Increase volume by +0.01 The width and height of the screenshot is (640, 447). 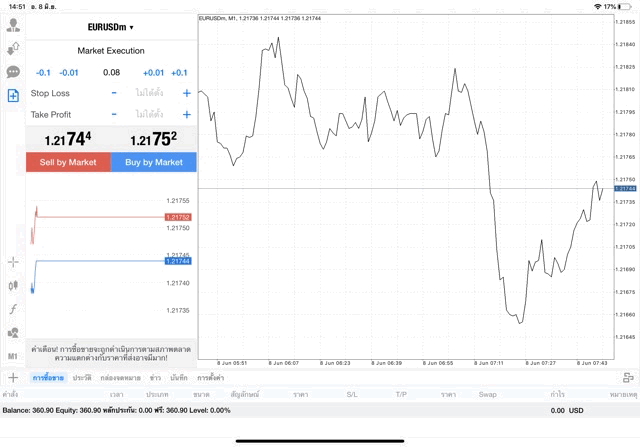(153, 72)
